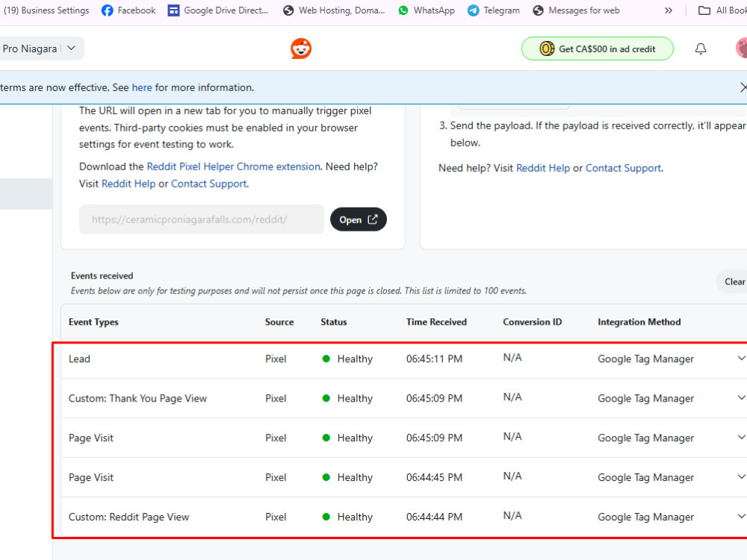Click Get CA$500 in ad credit
This screenshot has width=747, height=560.
coord(597,49)
